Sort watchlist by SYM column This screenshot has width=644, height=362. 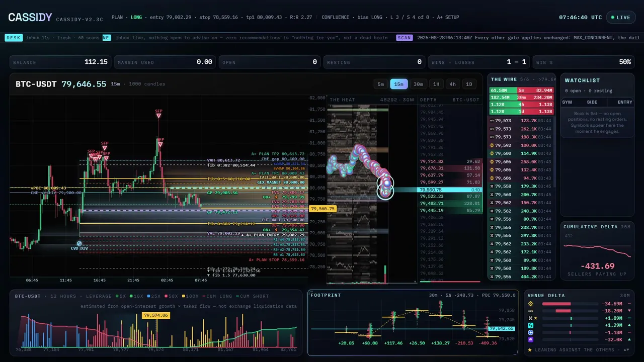coord(567,102)
